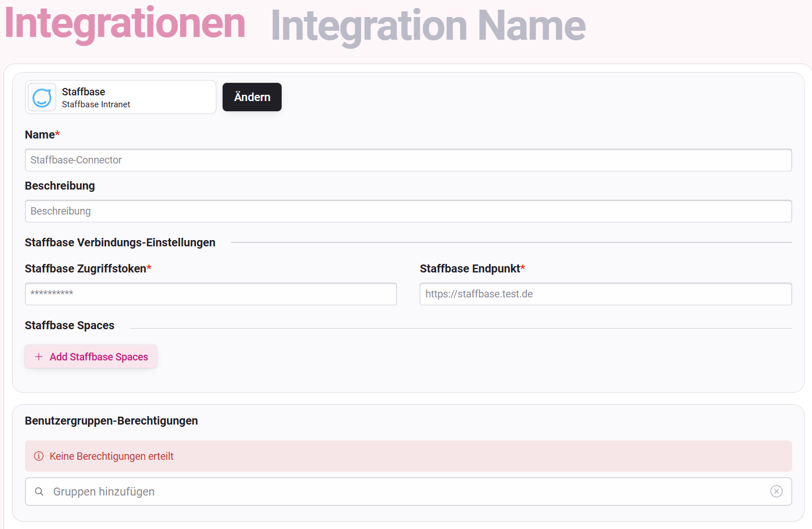Image resolution: width=812 pixels, height=529 pixels.
Task: Click the Name field label
Action: pos(43,135)
